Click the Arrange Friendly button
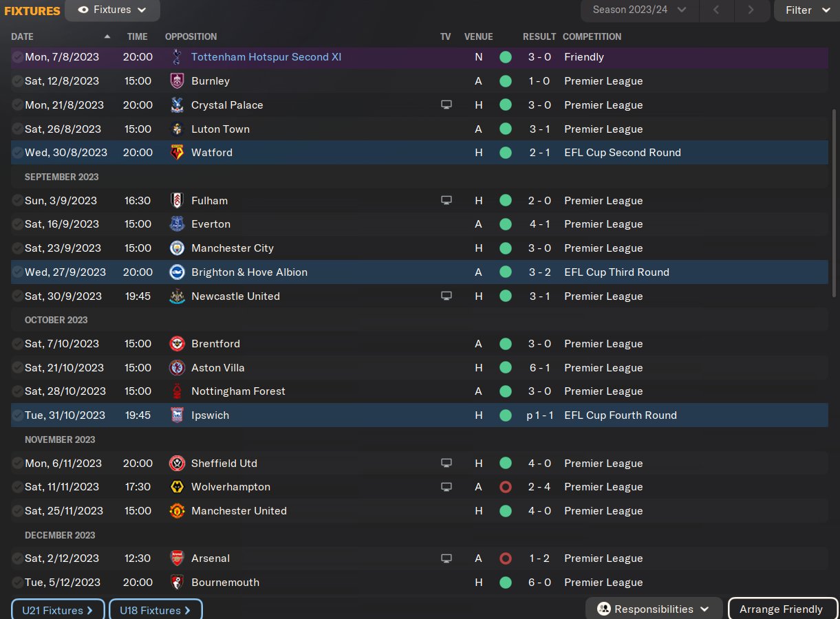The image size is (840, 619). coord(781,609)
